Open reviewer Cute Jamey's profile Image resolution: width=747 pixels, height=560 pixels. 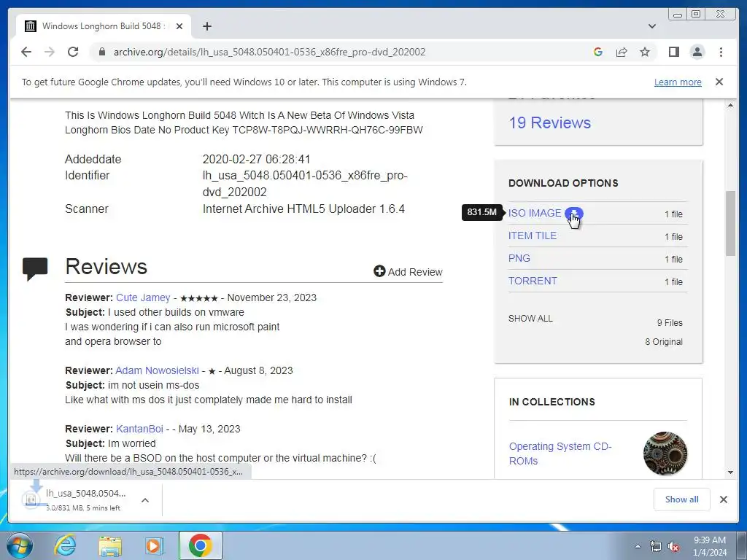143,297
